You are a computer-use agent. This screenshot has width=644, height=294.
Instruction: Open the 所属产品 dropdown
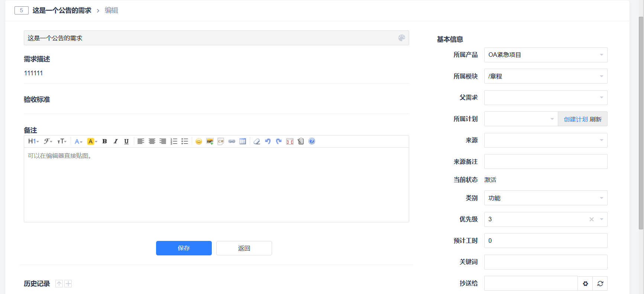tap(546, 55)
